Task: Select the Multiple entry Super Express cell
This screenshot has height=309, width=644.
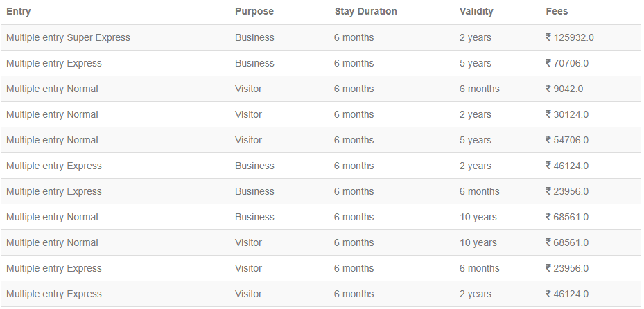Action: [x=68, y=37]
